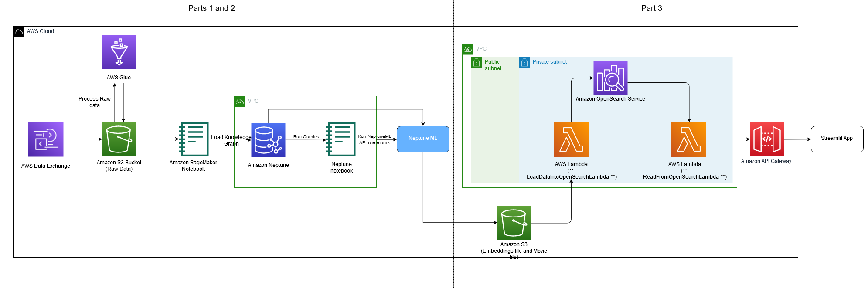Select the Amazon OpenSearch Service icon

[610, 78]
